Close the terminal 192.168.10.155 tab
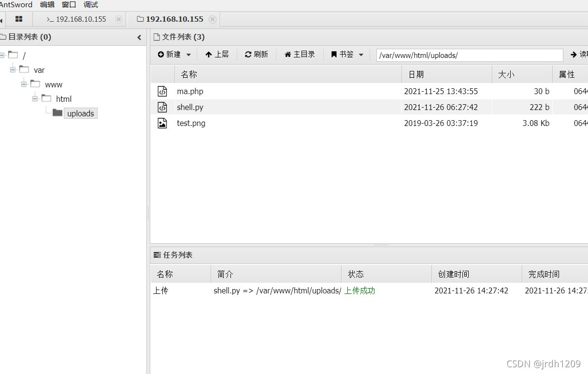 click(x=118, y=19)
